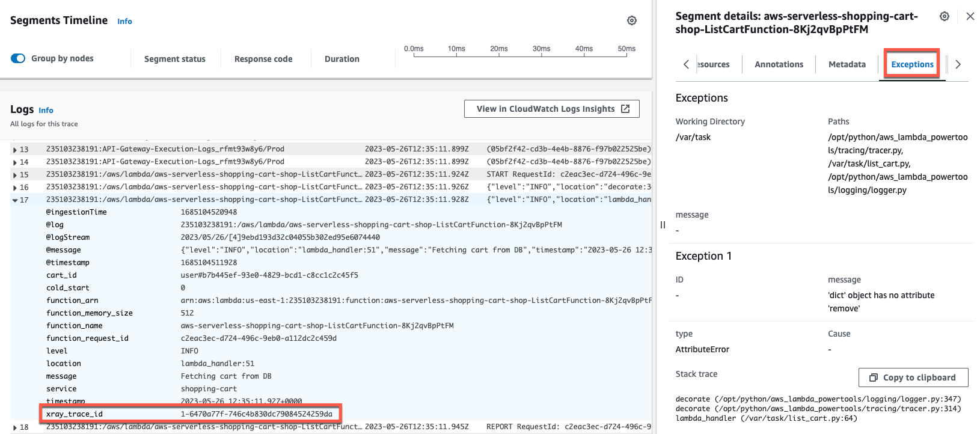Open Segments Timeline Info link

coord(124,22)
